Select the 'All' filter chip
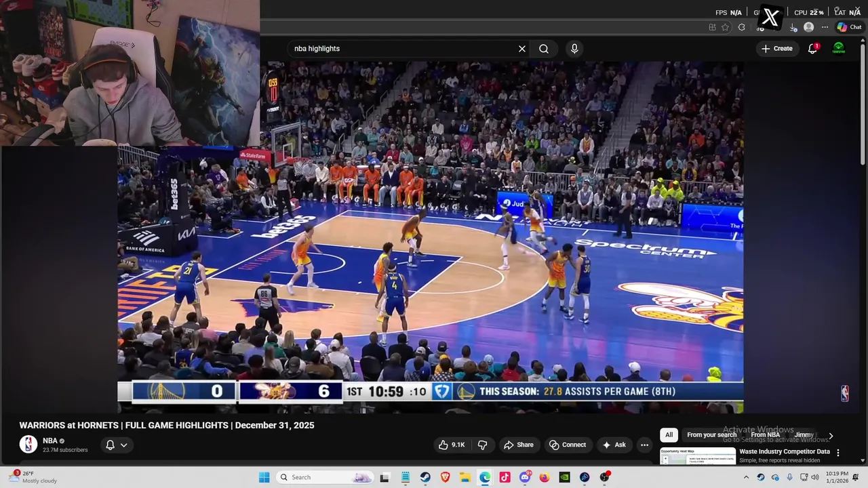The image size is (868, 488). tap(669, 435)
